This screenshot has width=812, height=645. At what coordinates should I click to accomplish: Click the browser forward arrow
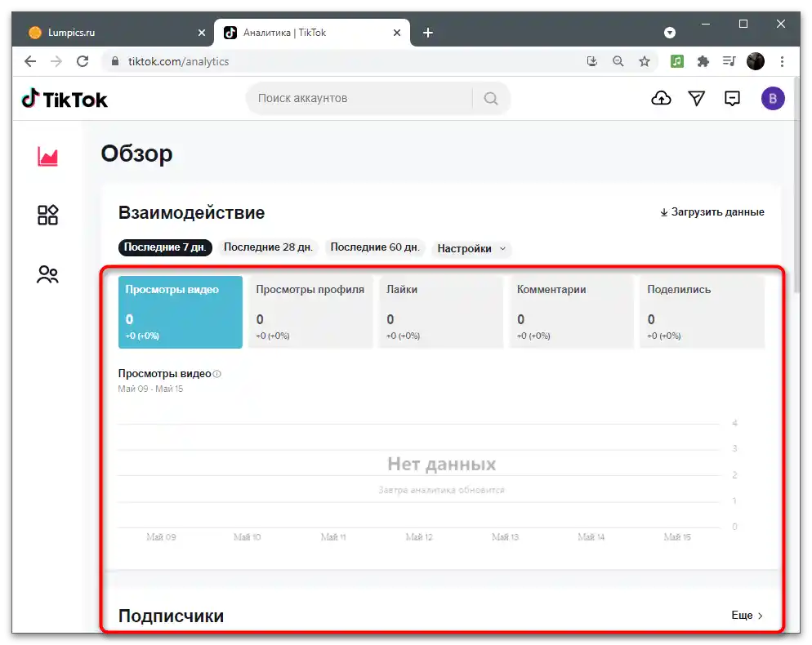56,61
